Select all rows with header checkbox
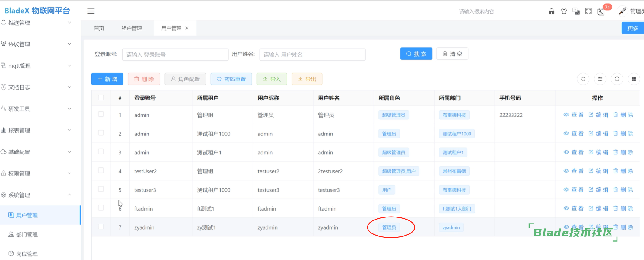This screenshot has width=644, height=260. tap(101, 98)
